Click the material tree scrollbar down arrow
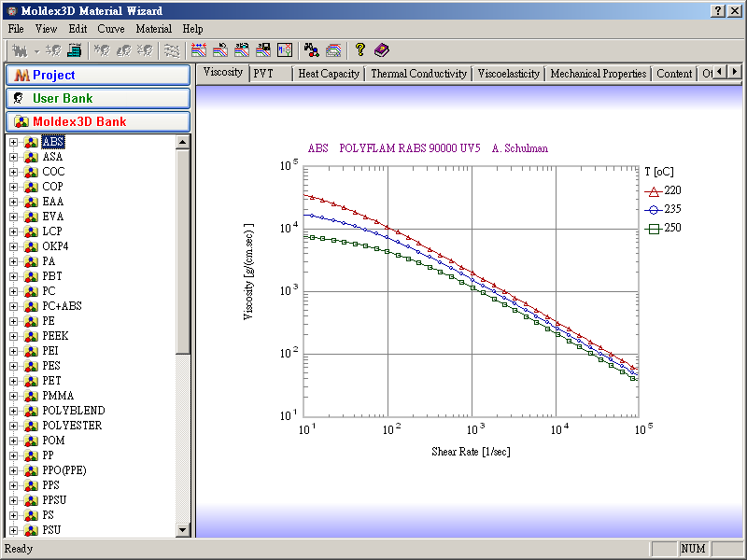Viewport: 747px width, 560px height. pos(183,529)
